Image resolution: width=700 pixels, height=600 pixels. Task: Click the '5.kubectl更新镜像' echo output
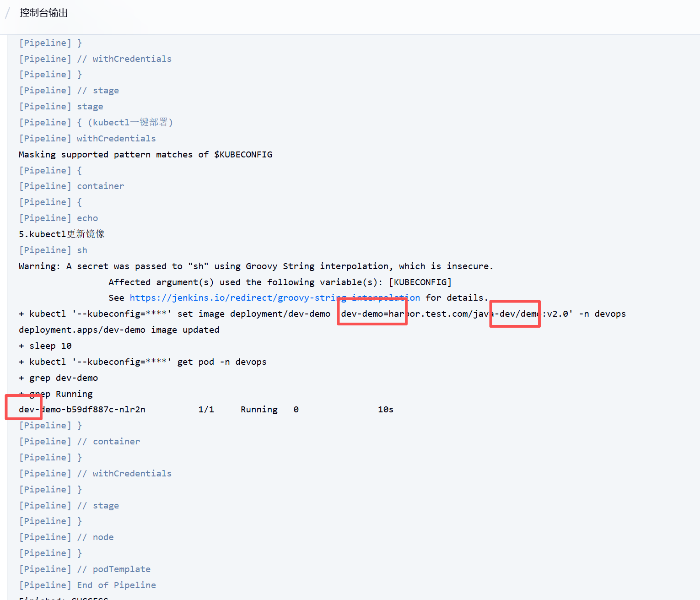(x=62, y=234)
